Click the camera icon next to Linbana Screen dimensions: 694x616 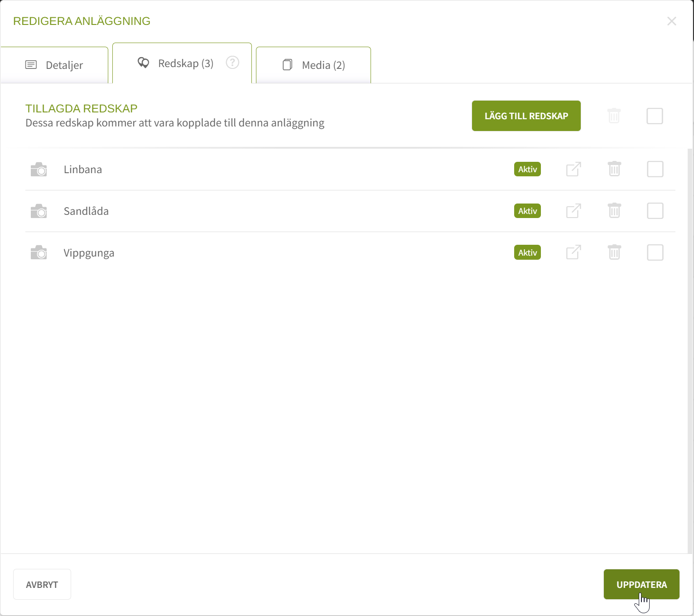click(x=39, y=170)
